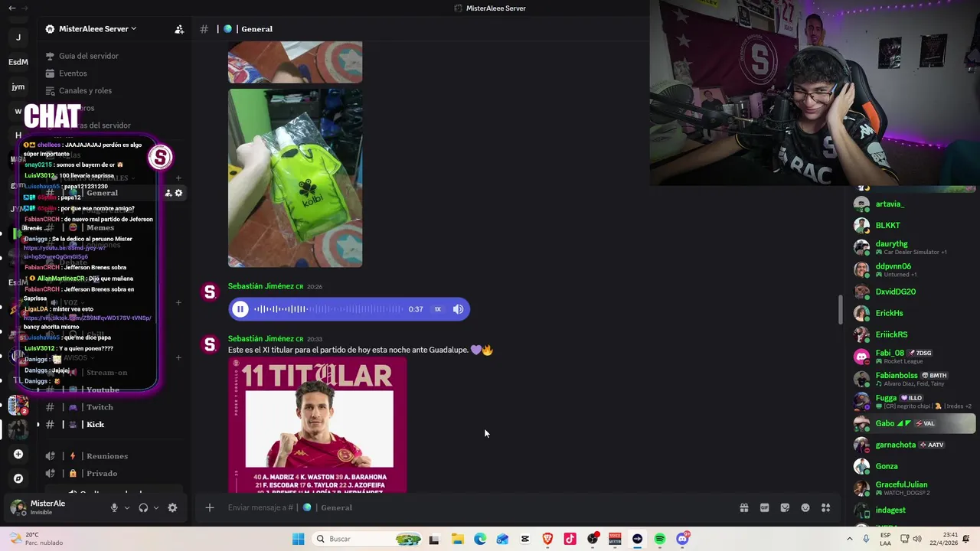Create channel with plus above Reuniones

178,357
